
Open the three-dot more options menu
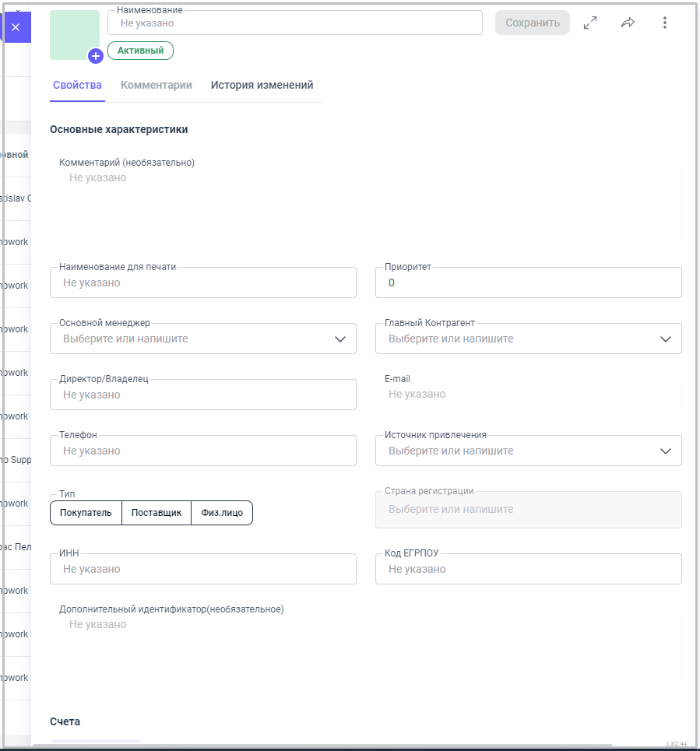[664, 23]
